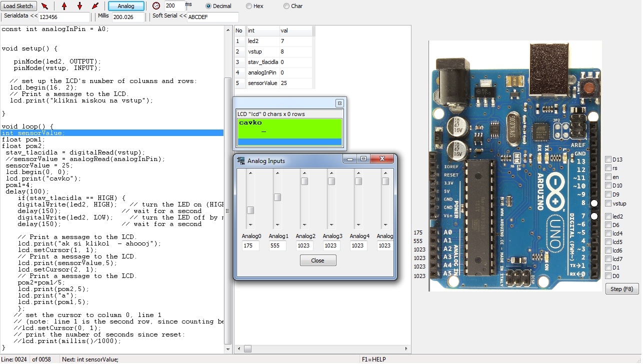Select the analogInPin variable row
The width and height of the screenshot is (643, 364).
click(x=274, y=72)
